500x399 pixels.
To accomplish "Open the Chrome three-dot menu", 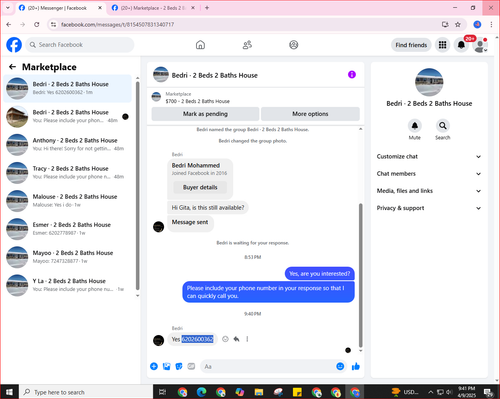I will (x=491, y=24).
